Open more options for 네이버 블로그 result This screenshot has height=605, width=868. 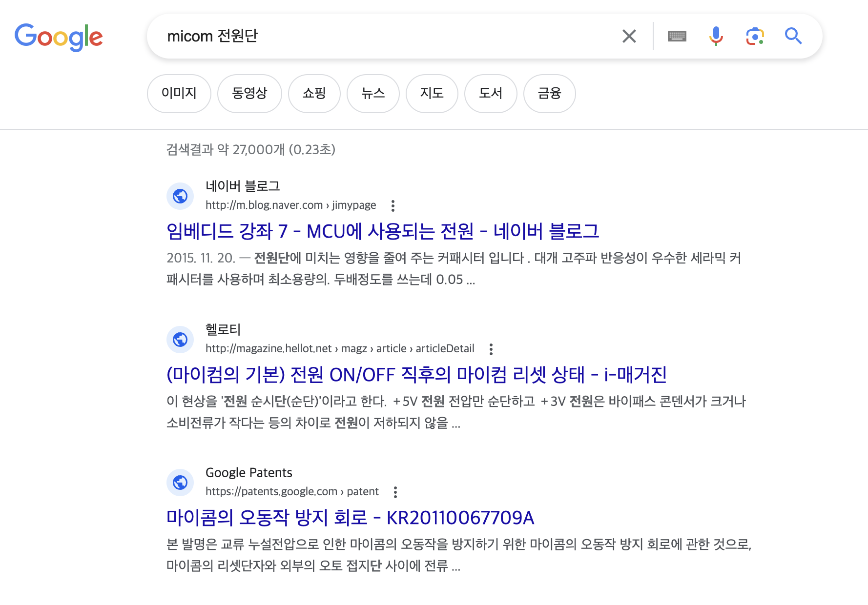[393, 205]
